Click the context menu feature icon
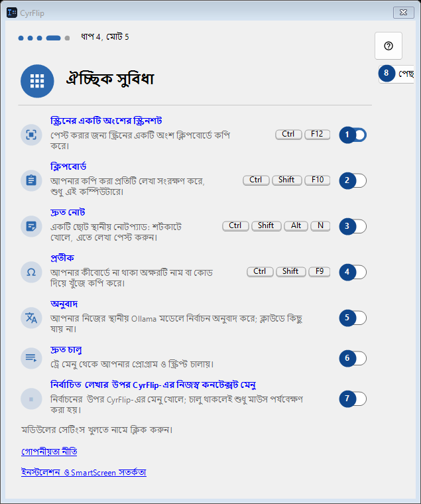Screen dimensions: 421x504 point(31,399)
